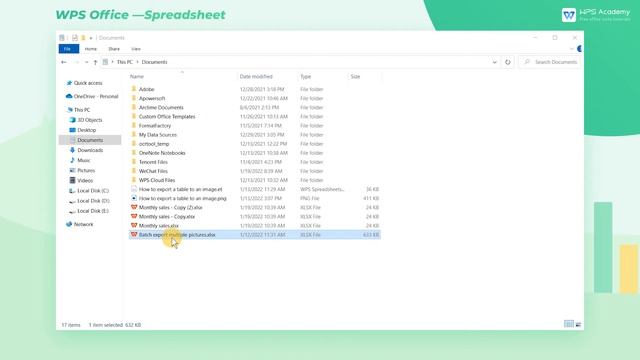Select the FormatFactory folder icon
The image size is (640, 360).
(133, 126)
